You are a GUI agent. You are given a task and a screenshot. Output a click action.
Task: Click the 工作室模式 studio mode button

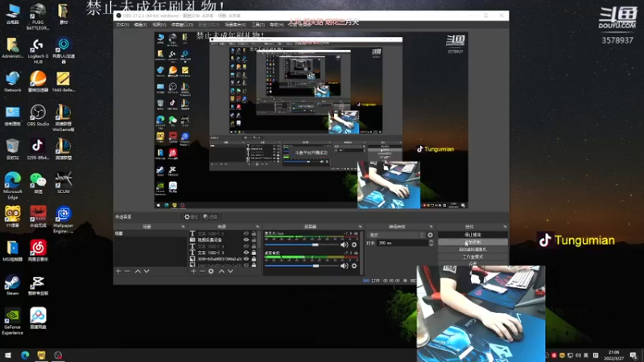coord(473,257)
